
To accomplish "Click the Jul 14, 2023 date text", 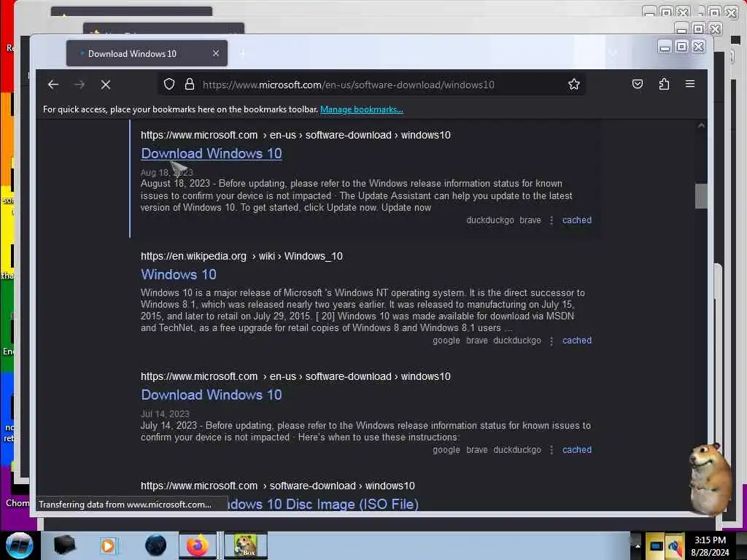I will point(165,414).
